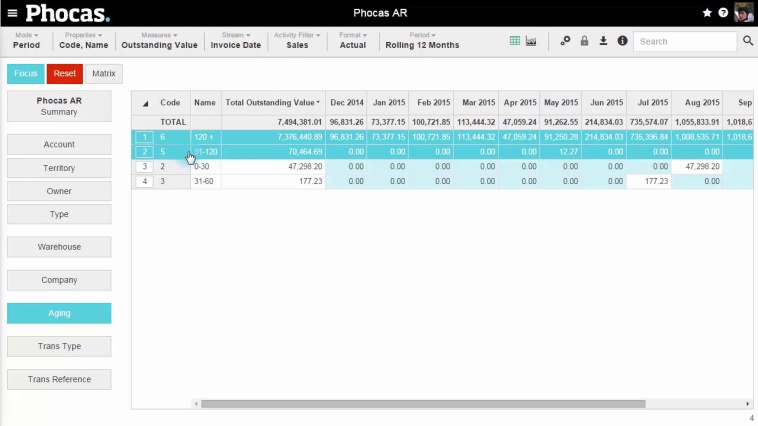The image size is (758, 426).
Task: Toggle selection of row 4
Action: (145, 181)
